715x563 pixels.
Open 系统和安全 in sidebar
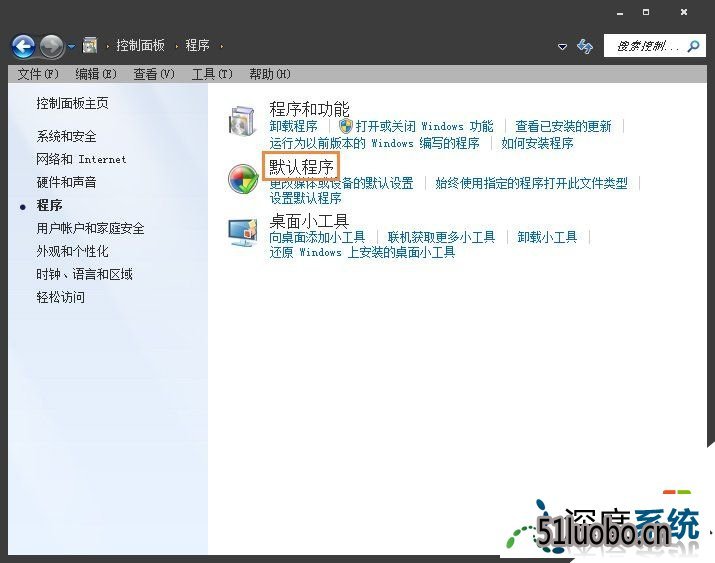tap(66, 136)
